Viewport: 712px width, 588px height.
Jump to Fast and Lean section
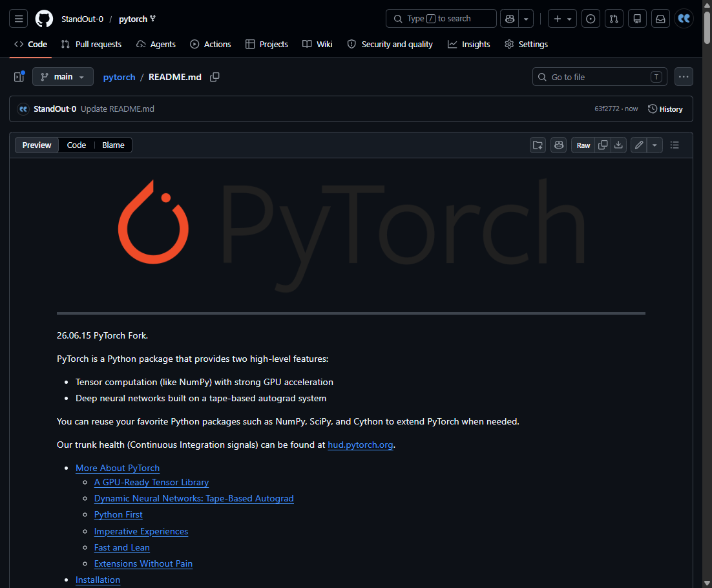point(121,547)
